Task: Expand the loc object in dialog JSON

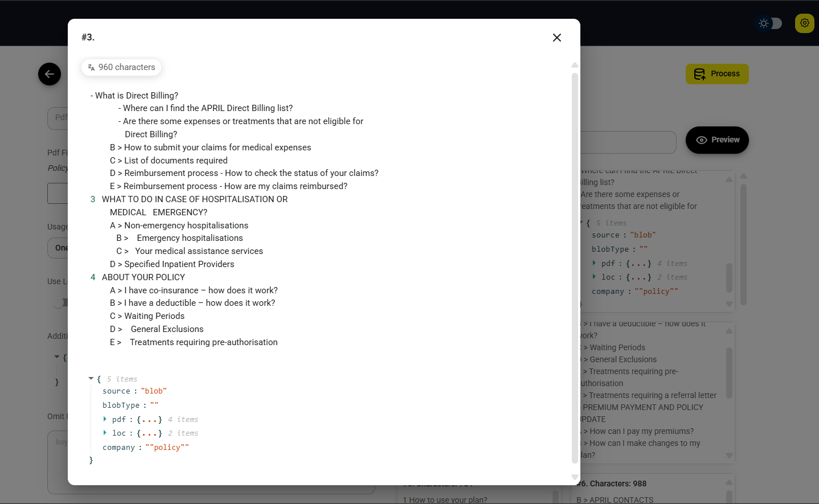Action: coord(105,433)
